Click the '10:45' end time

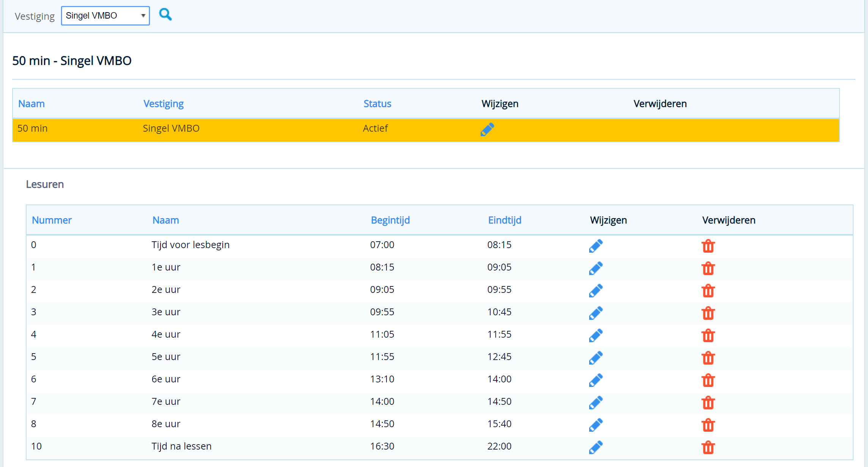pos(499,312)
